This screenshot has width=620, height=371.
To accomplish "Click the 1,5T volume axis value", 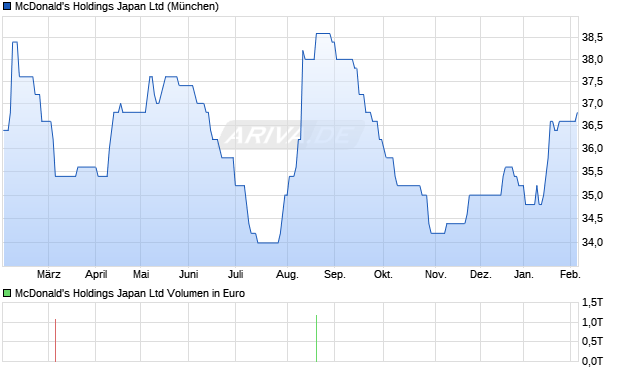I will 592,303.
